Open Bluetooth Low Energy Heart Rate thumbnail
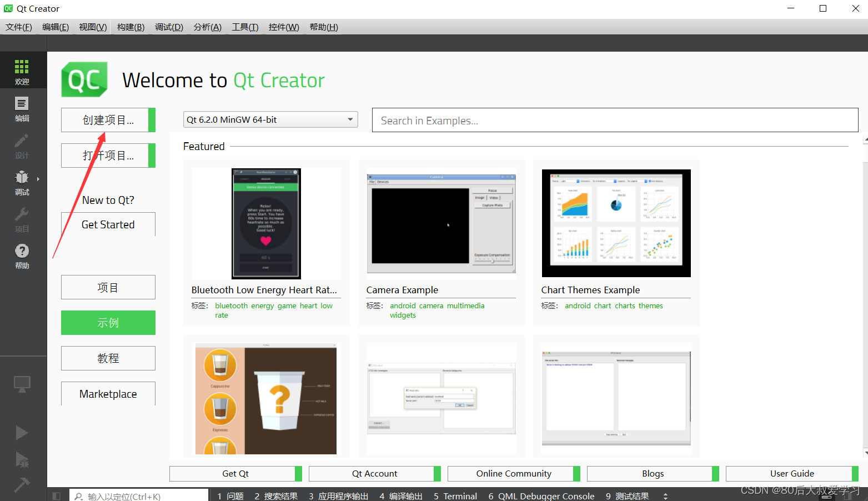The height and width of the screenshot is (501, 868). (x=266, y=223)
